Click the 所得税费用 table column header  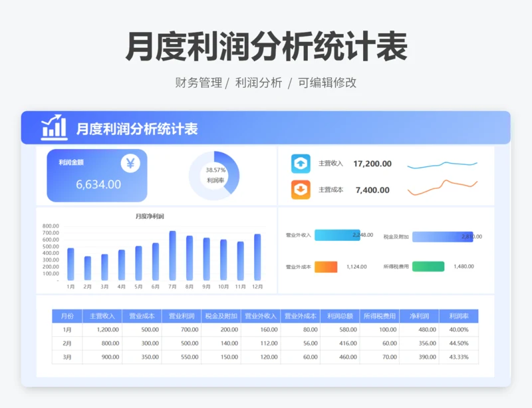point(380,316)
